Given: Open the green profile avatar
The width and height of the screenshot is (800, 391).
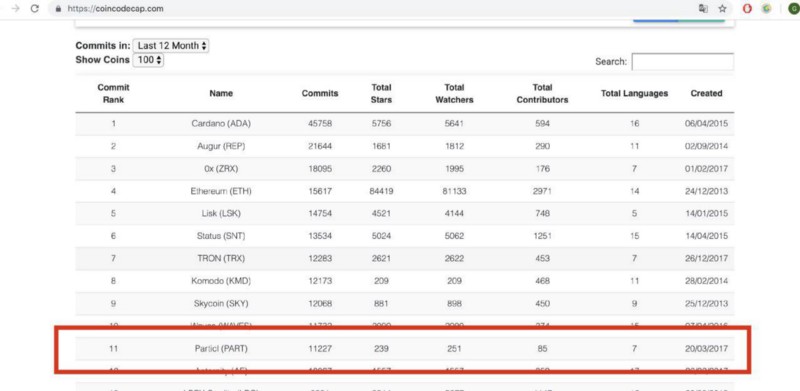Looking at the screenshot, I should 794,9.
